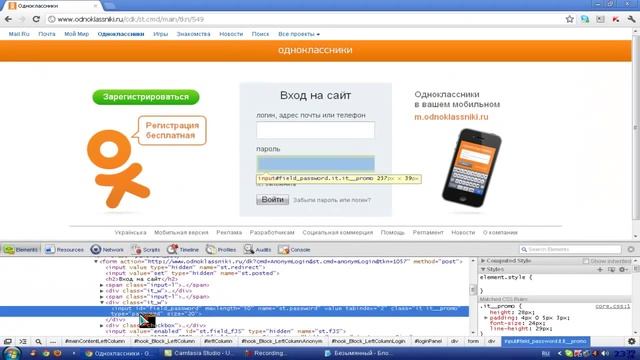Image resolution: width=640 pixels, height=360 pixels.
Task: Expand the padding property in Styles
Action: pos(486,318)
